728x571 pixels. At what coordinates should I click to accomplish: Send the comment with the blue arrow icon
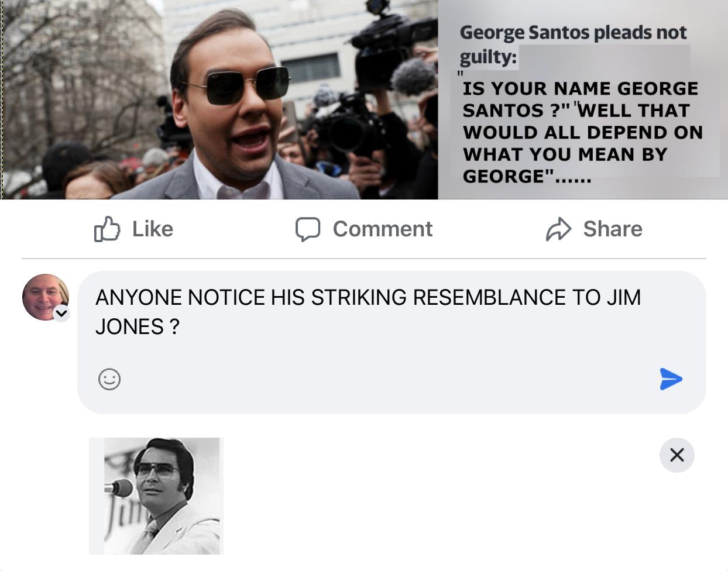[671, 379]
